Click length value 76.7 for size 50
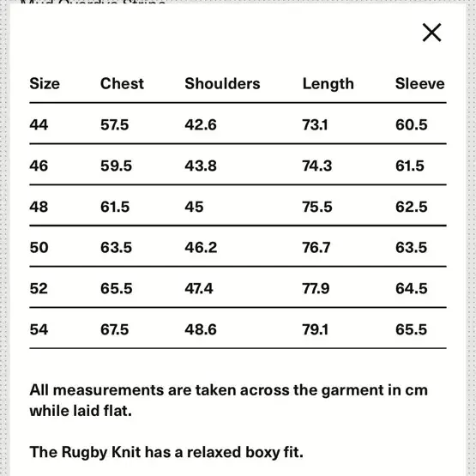Screen dimensions: 476x476 [x=316, y=247]
